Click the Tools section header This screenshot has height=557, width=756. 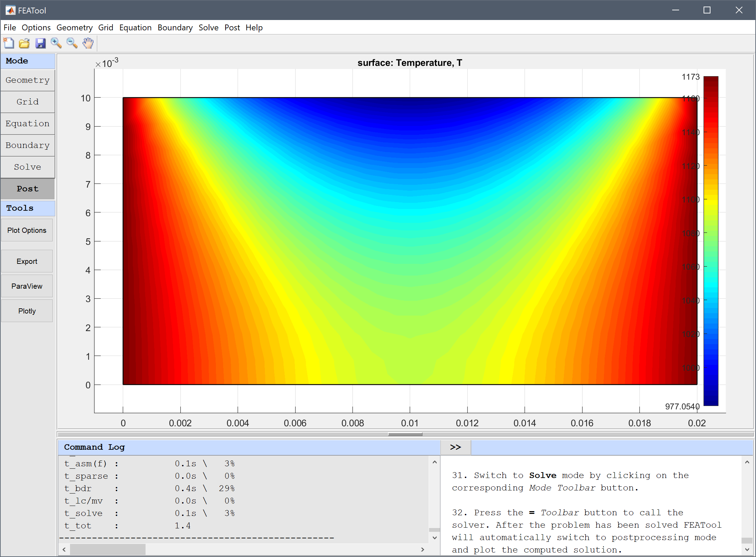28,208
